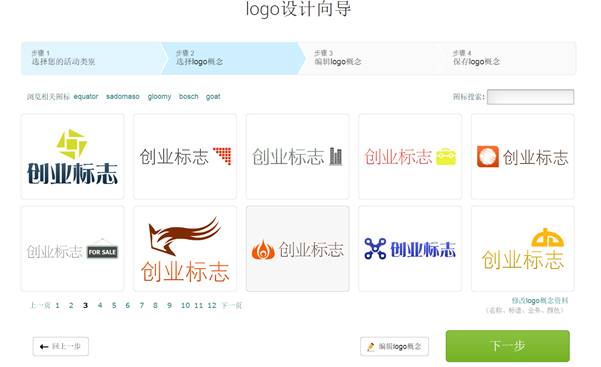Open results page 10
The image size is (601, 367).
[186, 306]
